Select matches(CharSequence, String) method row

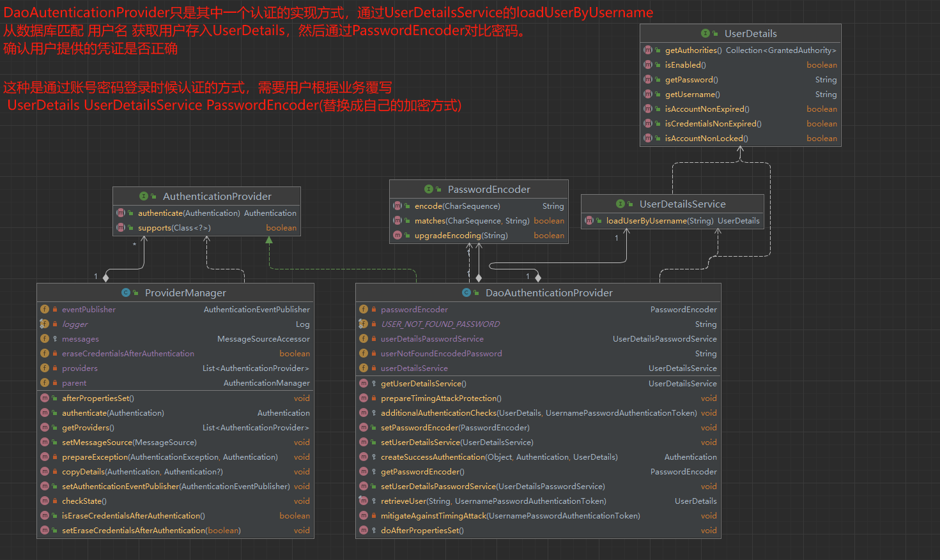(479, 220)
